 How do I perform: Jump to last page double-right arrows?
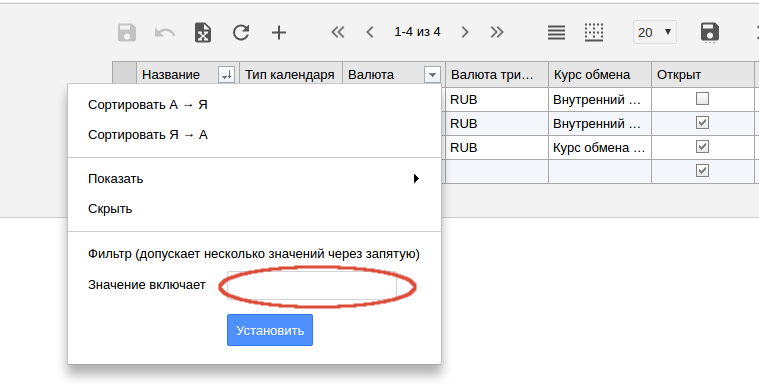pyautogui.click(x=497, y=32)
